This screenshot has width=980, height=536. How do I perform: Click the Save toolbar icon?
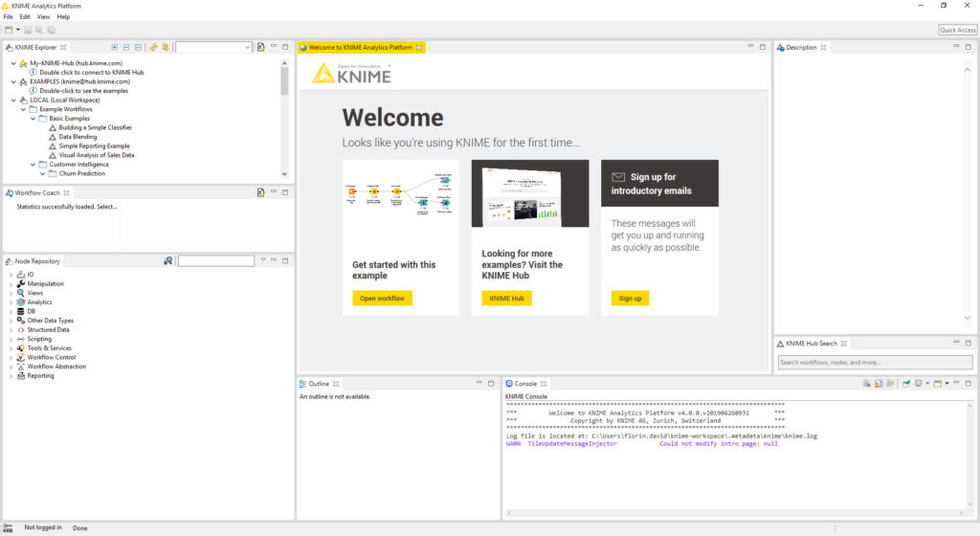pyautogui.click(x=28, y=30)
